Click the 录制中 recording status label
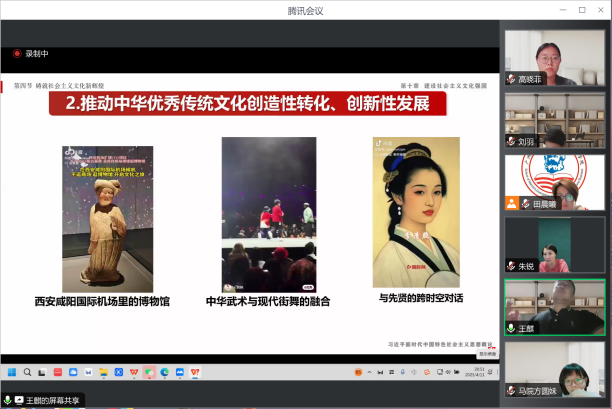Screen dimensions: 612x409 [37, 54]
